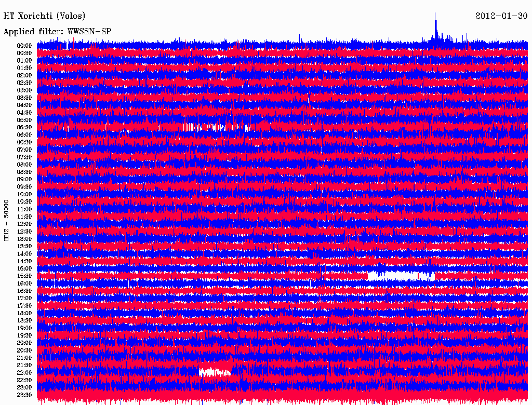The height and width of the screenshot is (405, 532).
Task: Click the large white data gap in the 15:30 trace
Action: (x=399, y=276)
